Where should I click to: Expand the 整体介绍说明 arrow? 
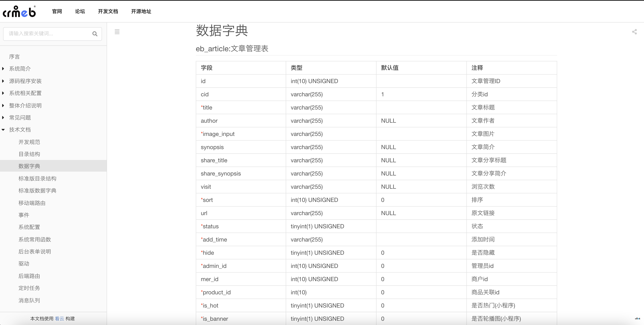[3, 105]
